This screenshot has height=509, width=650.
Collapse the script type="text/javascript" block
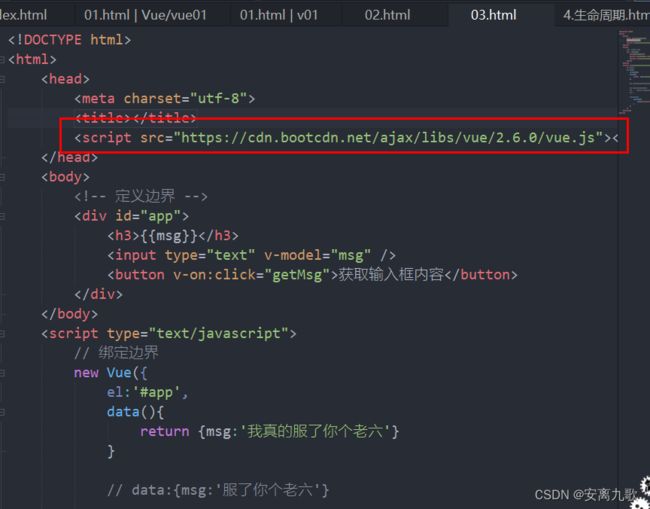[x=2, y=333]
